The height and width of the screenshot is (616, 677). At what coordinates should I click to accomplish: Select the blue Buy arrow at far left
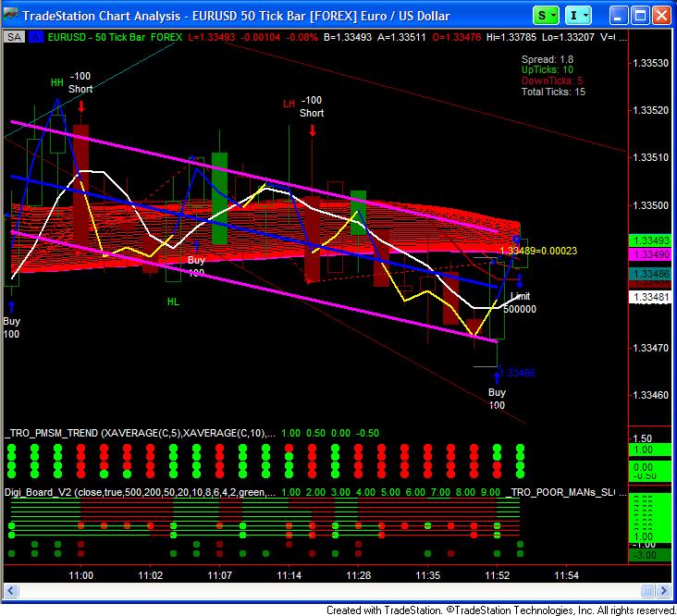pyautogui.click(x=11, y=306)
